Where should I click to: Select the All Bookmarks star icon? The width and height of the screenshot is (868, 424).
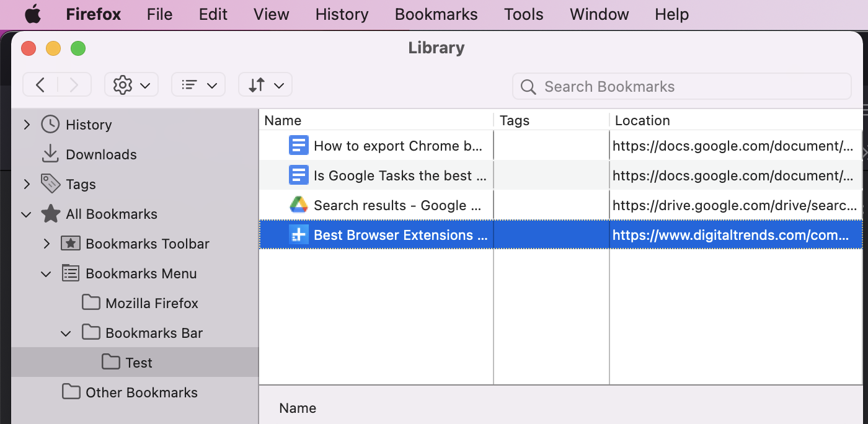click(50, 214)
